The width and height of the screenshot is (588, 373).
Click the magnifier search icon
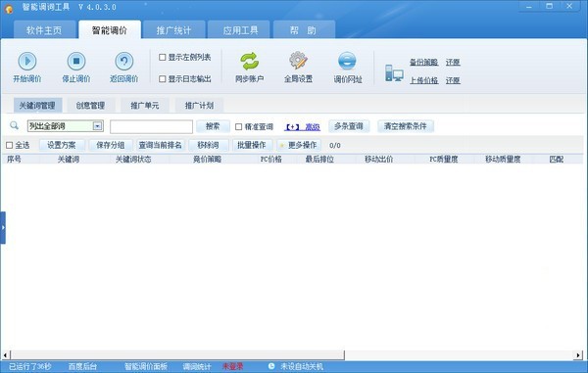coord(15,125)
